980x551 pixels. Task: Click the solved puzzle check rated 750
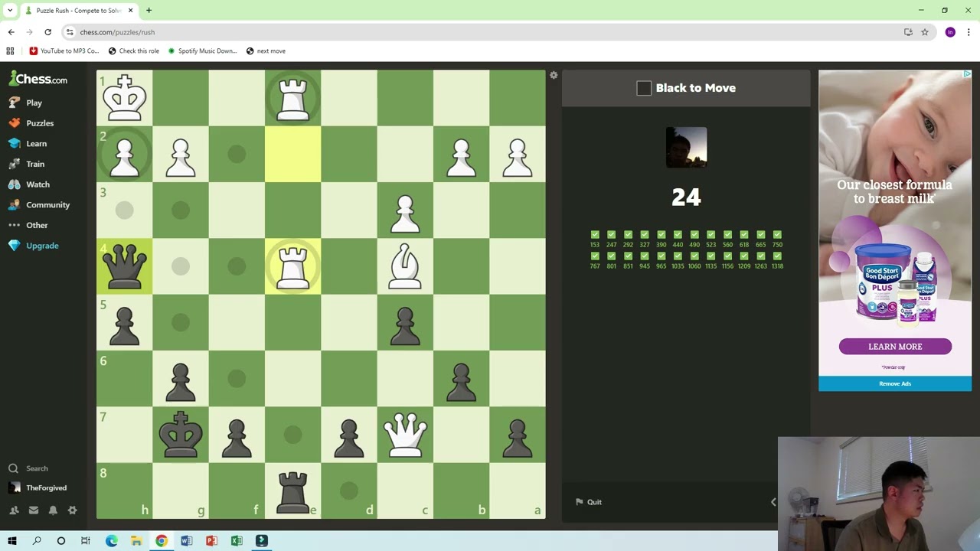click(x=777, y=235)
